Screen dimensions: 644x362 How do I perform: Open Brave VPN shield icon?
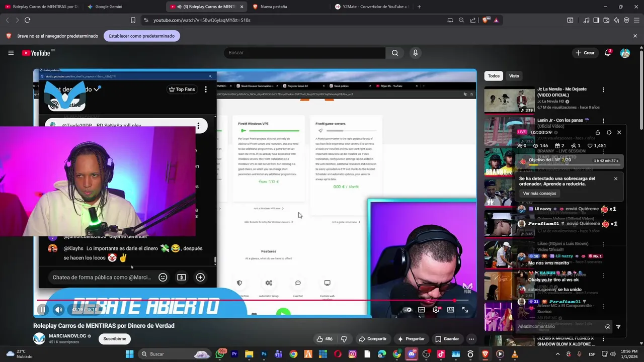pyautogui.click(x=626, y=20)
